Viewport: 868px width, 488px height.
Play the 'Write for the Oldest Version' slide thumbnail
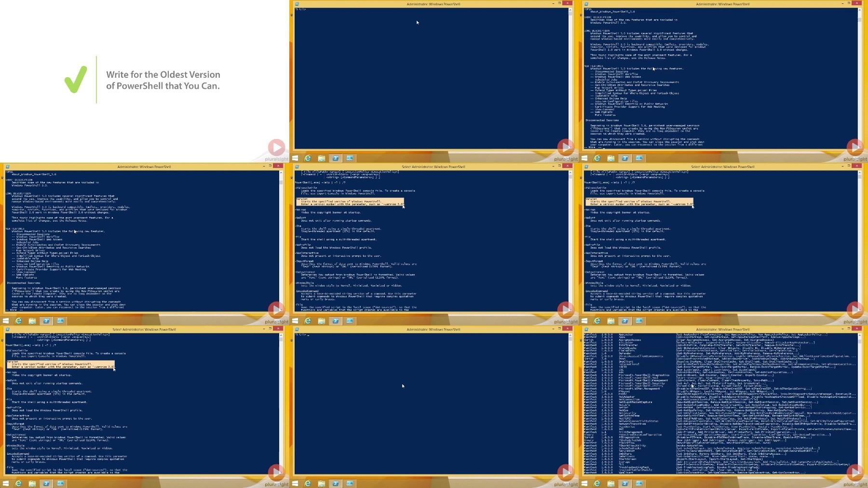click(x=276, y=147)
